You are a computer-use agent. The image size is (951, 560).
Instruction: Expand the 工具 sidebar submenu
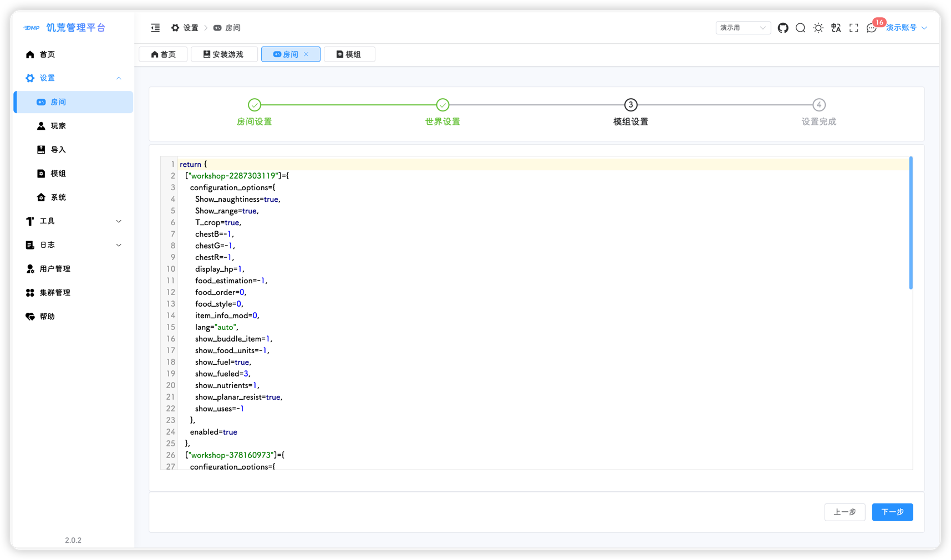click(73, 221)
